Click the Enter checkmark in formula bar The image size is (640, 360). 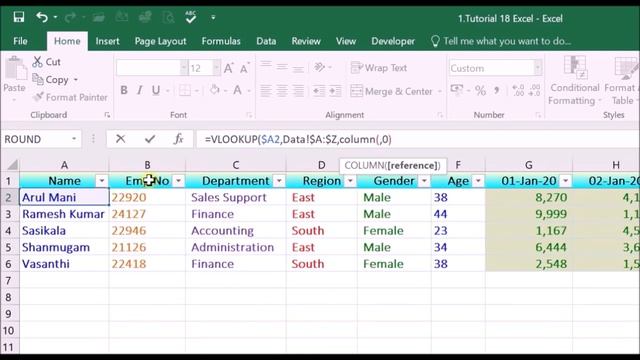(x=150, y=139)
